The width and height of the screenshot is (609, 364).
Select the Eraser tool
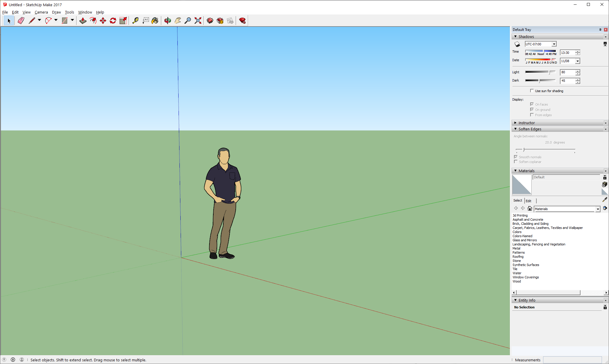click(x=21, y=21)
